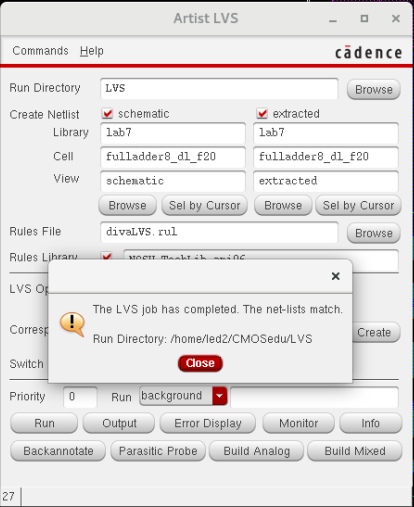
Task: Click the warning exclamation icon in dialog
Action: click(72, 324)
